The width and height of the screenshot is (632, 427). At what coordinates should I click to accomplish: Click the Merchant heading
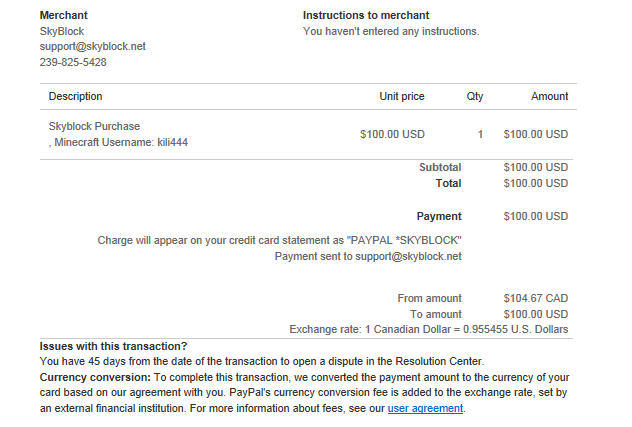pos(63,15)
